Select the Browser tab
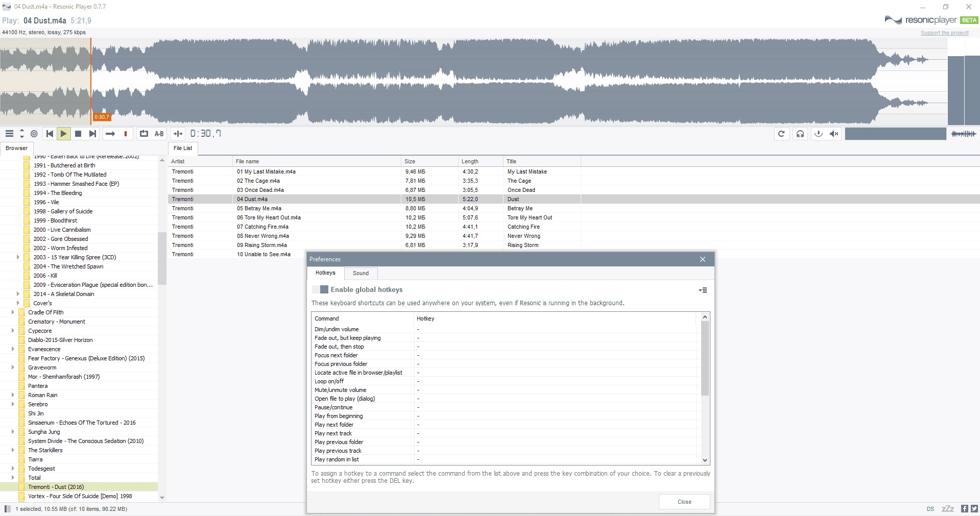The height and width of the screenshot is (516, 980). (x=17, y=148)
